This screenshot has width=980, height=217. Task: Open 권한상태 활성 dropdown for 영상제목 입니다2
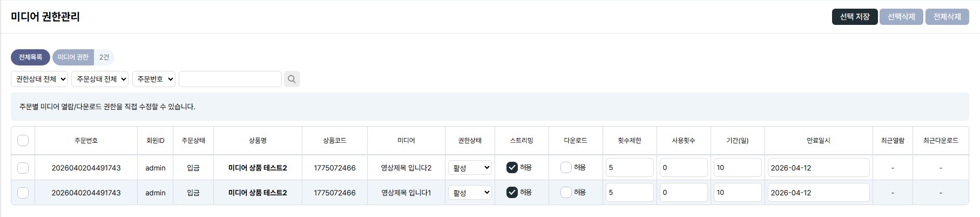click(470, 168)
